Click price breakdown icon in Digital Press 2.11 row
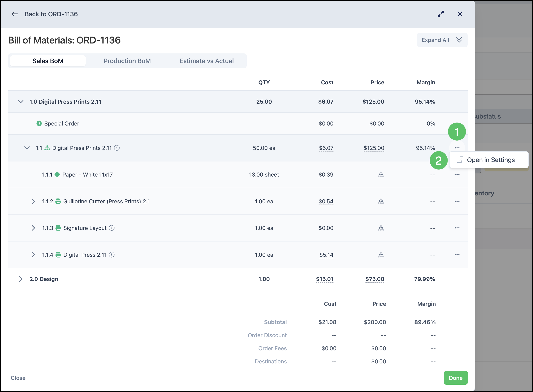Image resolution: width=533 pixels, height=392 pixels. 381,255
